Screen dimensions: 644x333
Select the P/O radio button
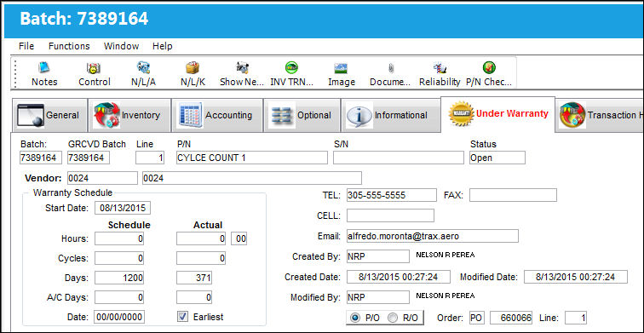pos(356,318)
